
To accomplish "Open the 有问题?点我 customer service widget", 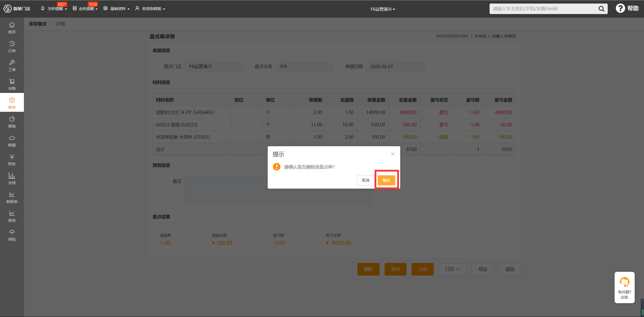I will (624, 287).
